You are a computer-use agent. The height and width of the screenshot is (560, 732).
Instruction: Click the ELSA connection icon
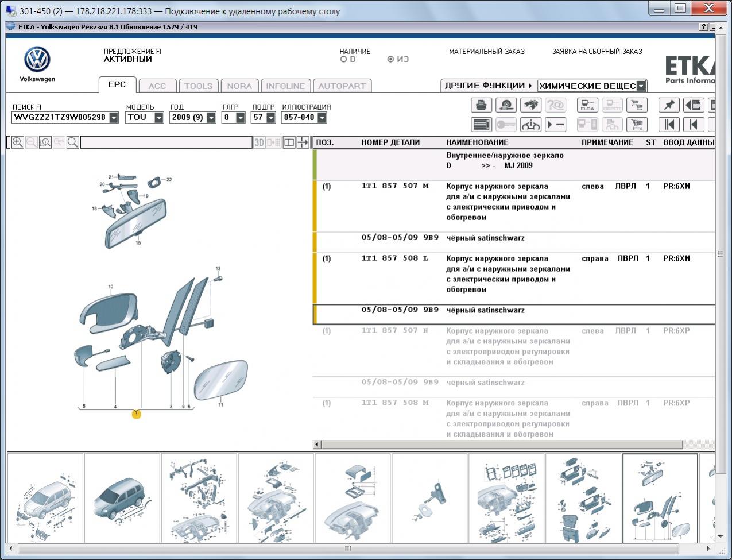(x=587, y=105)
